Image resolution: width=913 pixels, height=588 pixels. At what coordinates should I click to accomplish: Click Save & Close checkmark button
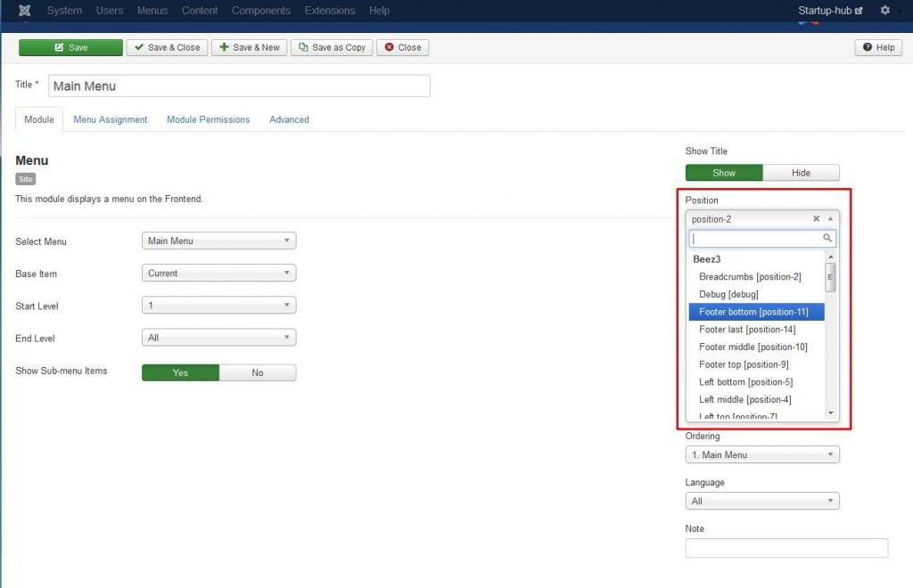pyautogui.click(x=167, y=47)
